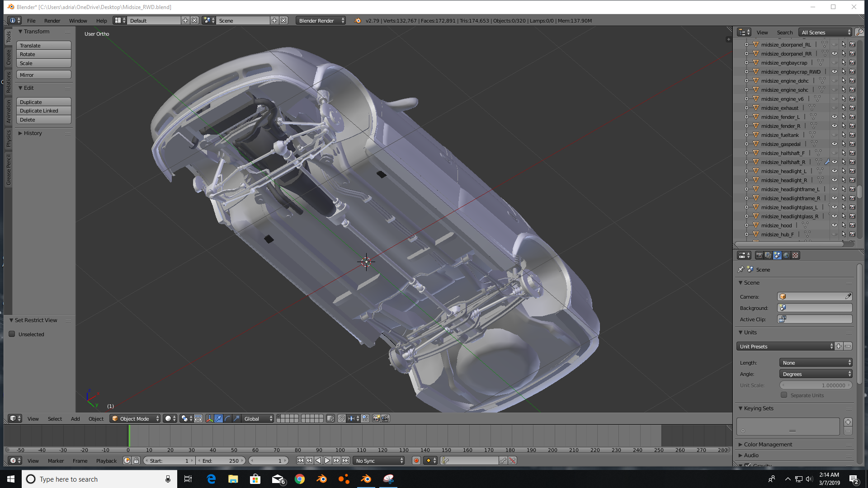Open the Render menu
The width and height of the screenshot is (868, 488).
(52, 20)
